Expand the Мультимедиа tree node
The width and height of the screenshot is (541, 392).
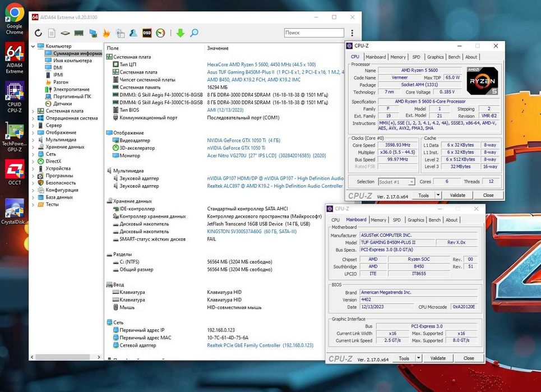tap(34, 140)
